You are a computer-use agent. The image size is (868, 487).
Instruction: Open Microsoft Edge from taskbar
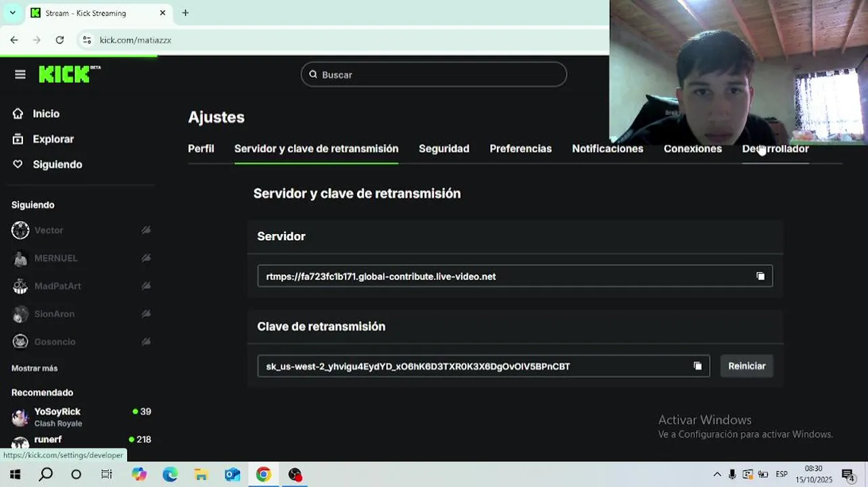[170, 475]
